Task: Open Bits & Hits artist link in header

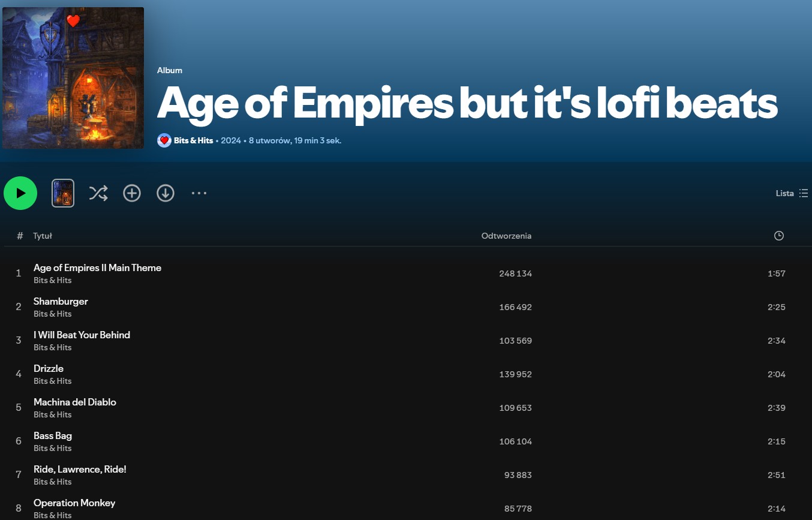Action: 193,140
